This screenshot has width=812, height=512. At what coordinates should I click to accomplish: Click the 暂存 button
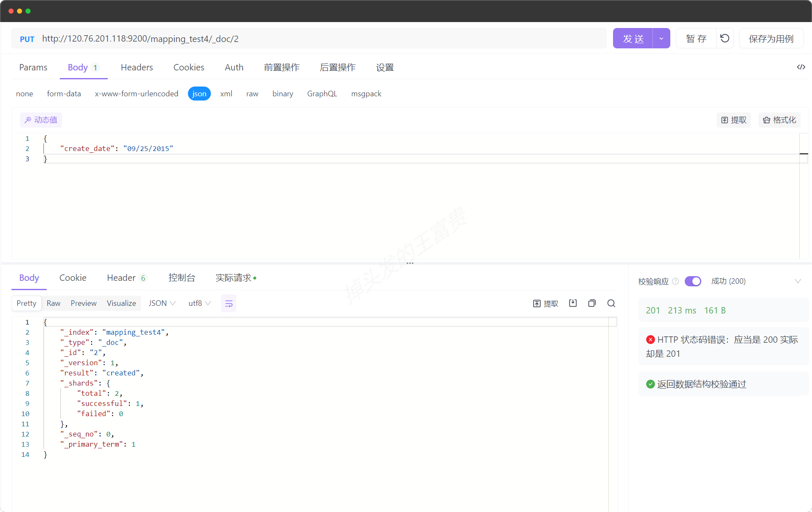click(696, 38)
